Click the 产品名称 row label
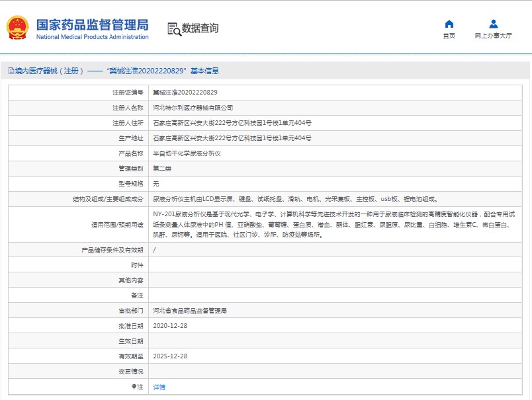Image resolution: width=532 pixels, height=400 pixels. click(x=131, y=153)
